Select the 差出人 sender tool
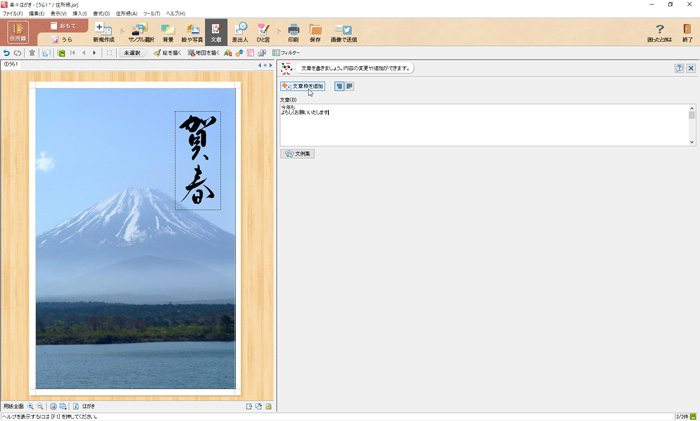700x421 pixels. (240, 32)
